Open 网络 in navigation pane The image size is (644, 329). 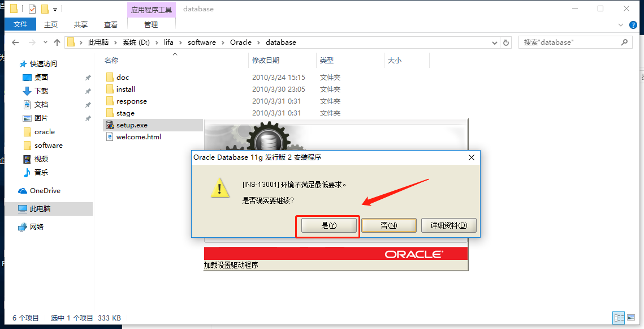[37, 227]
